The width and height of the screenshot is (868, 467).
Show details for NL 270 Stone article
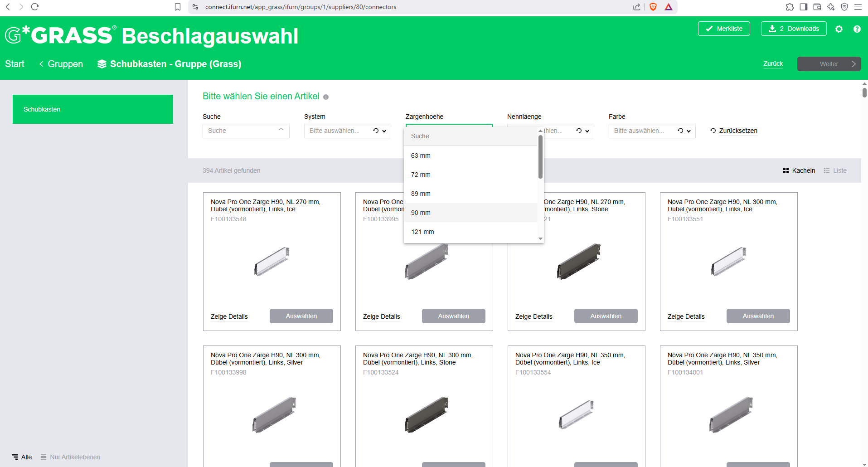[x=534, y=316]
